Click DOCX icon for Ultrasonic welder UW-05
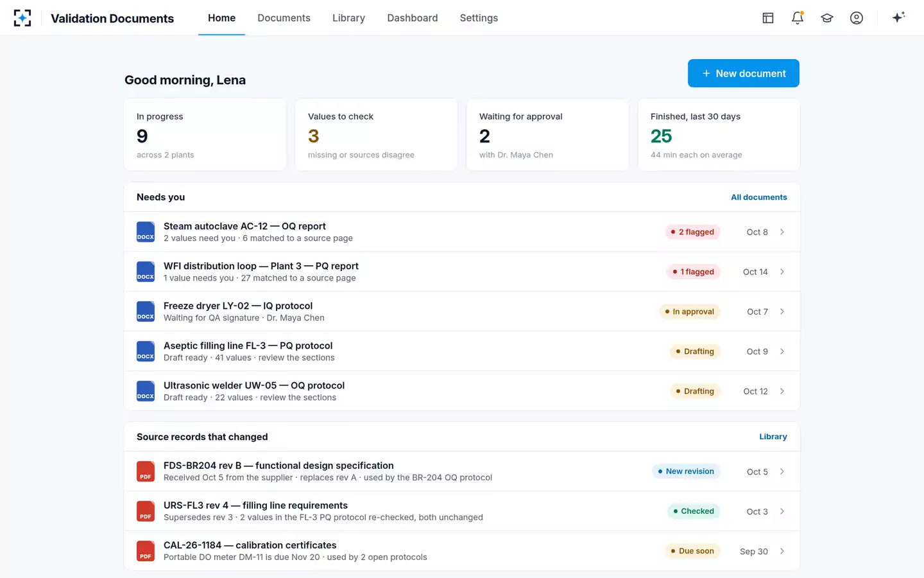The height and width of the screenshot is (578, 924). [146, 391]
